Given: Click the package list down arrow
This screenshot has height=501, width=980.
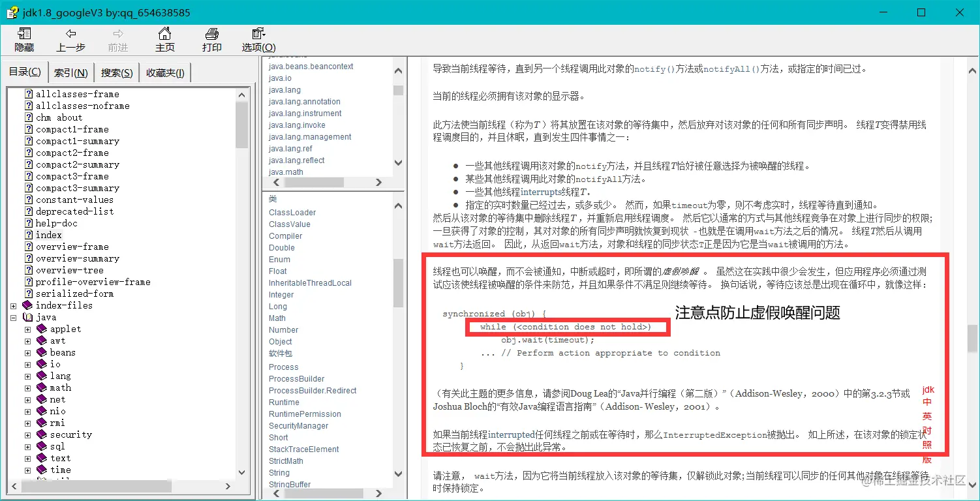Looking at the screenshot, I should [399, 163].
